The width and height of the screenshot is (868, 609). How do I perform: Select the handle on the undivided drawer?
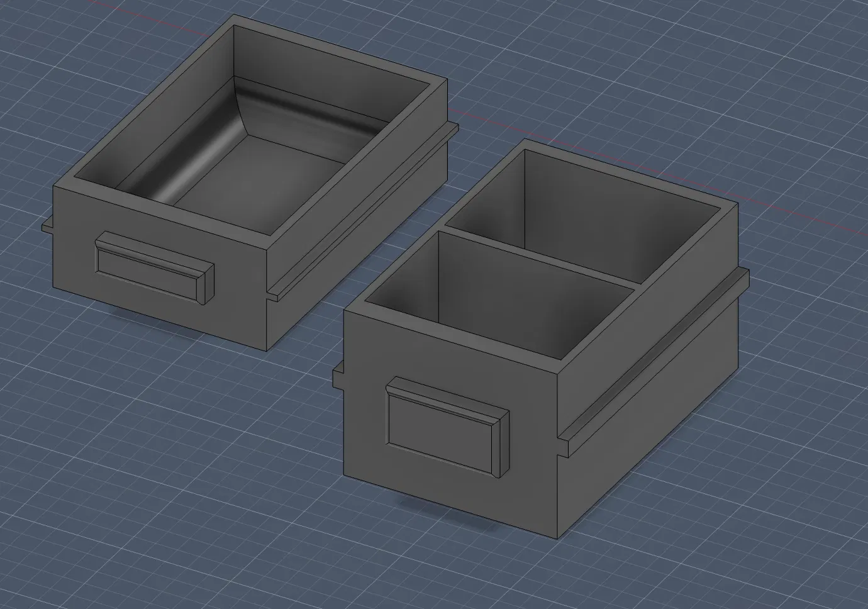(155, 269)
